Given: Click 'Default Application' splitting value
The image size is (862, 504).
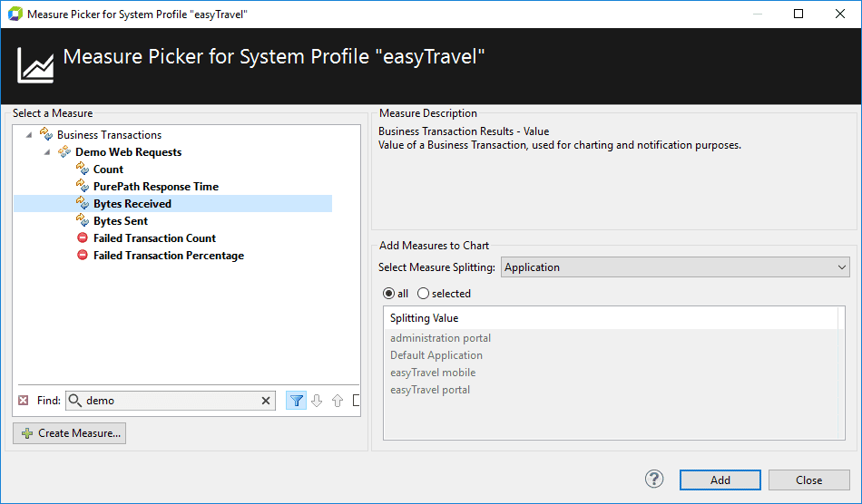Looking at the screenshot, I should click(x=436, y=355).
